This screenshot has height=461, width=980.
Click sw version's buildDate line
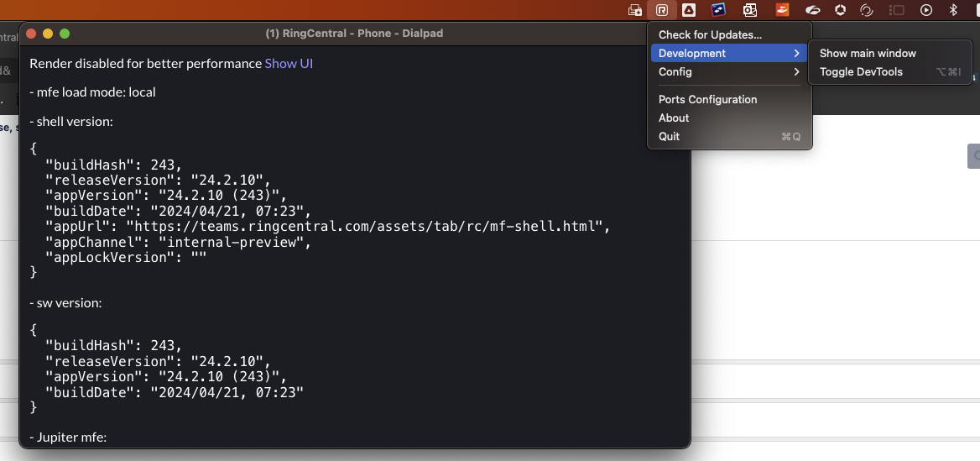[x=175, y=392]
